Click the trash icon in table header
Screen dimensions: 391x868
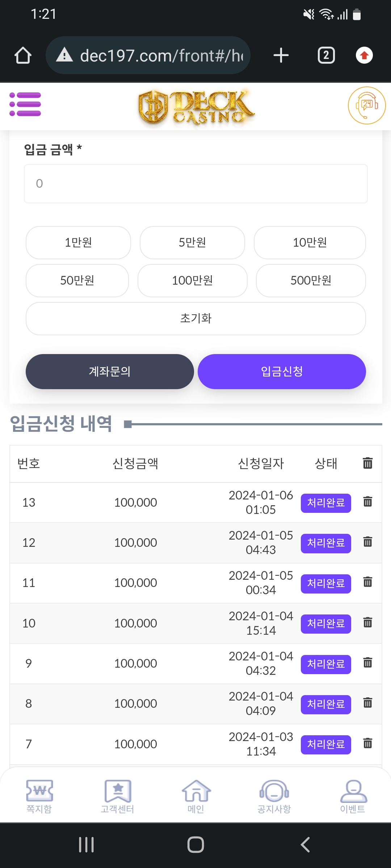click(367, 463)
